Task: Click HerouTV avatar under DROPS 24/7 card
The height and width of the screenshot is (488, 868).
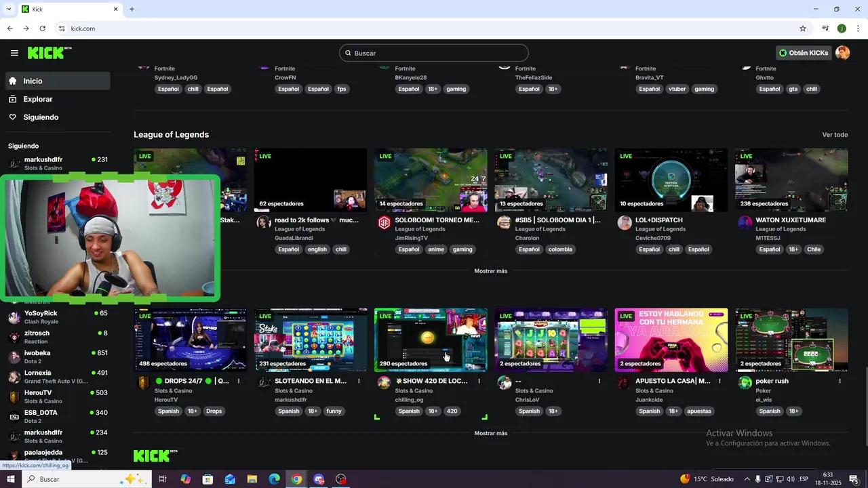Action: coord(143,383)
